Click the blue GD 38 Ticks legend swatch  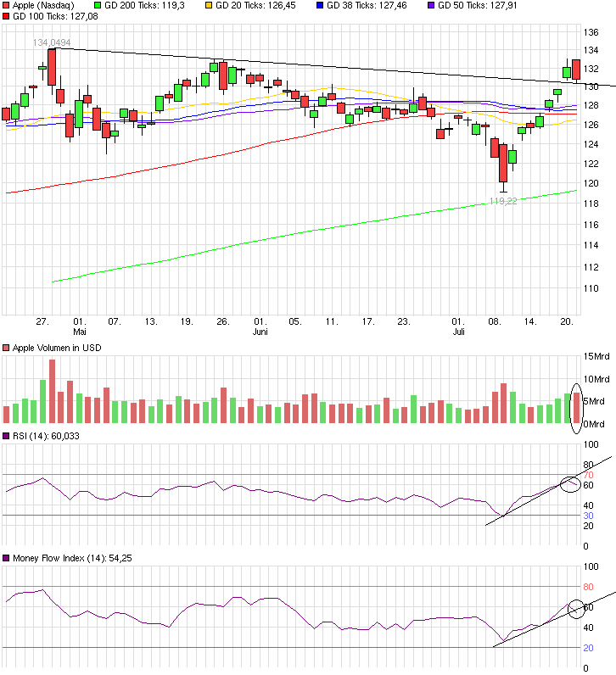click(320, 6)
